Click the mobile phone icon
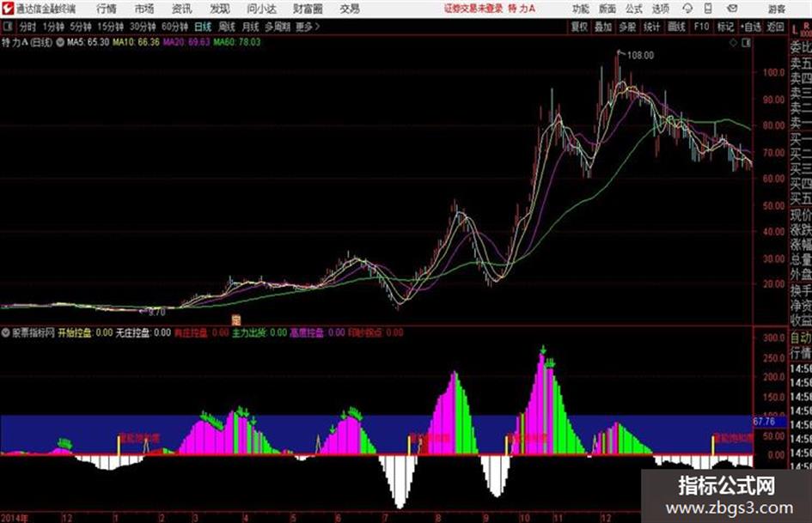This screenshot has width=812, height=523. coord(708,9)
